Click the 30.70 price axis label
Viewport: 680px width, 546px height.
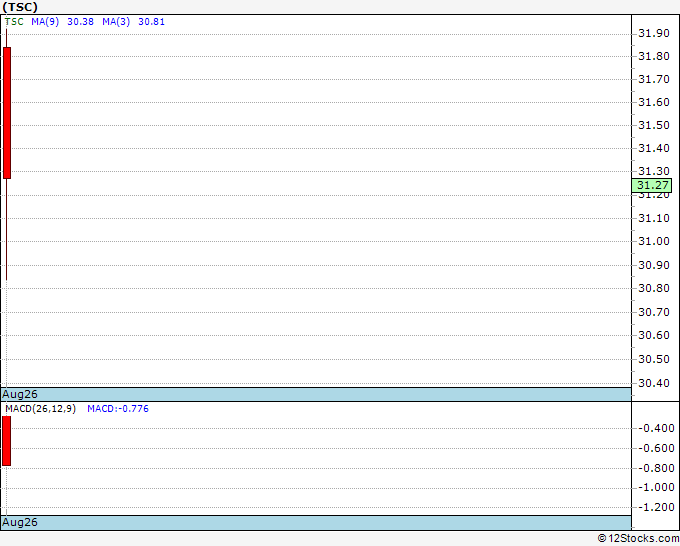pos(654,312)
